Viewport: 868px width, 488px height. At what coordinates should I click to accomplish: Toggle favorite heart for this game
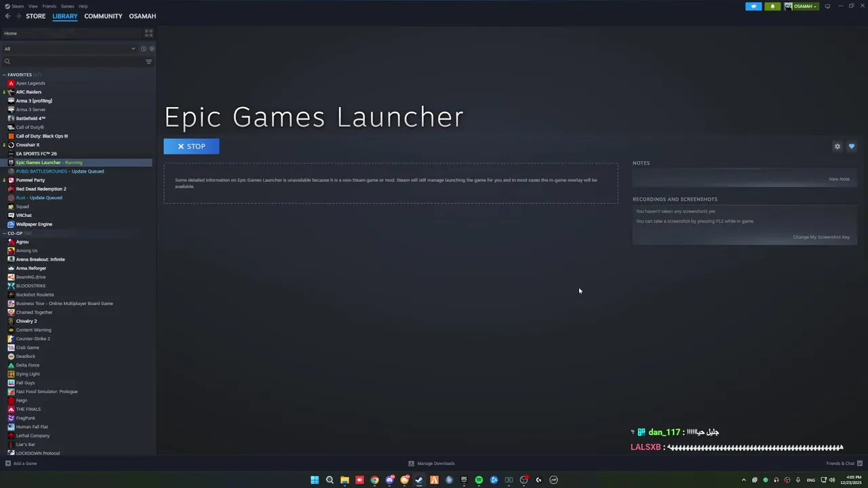coord(852,146)
